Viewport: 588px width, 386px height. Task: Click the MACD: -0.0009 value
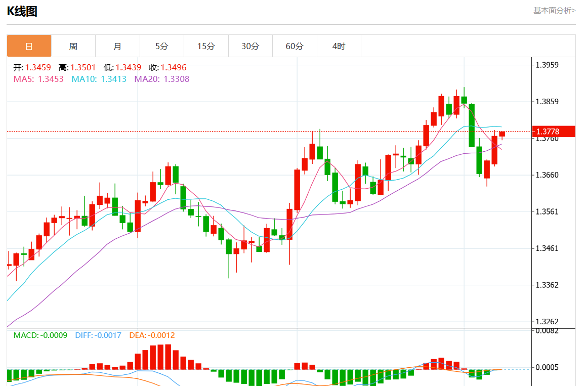coord(40,335)
